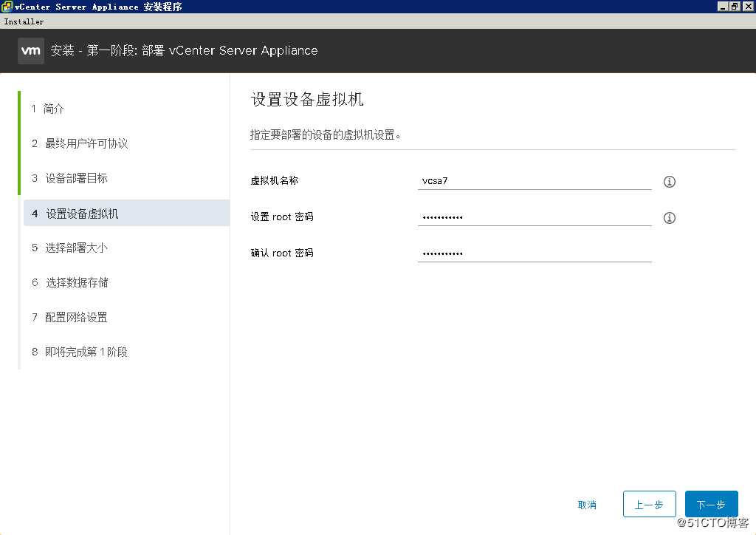Click the vCenter installer title bar icon
Image resolution: width=756 pixels, height=535 pixels.
[7, 6]
